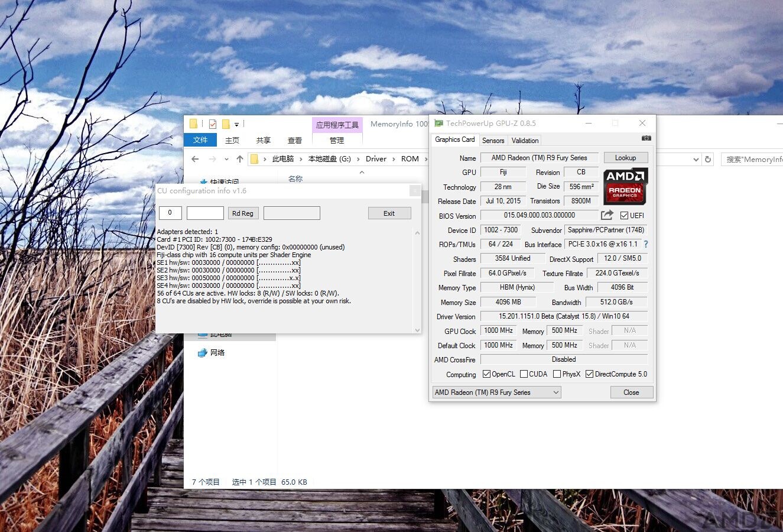783x532 pixels.
Task: Click scroll down arrow in CU info log
Action: [x=418, y=330]
